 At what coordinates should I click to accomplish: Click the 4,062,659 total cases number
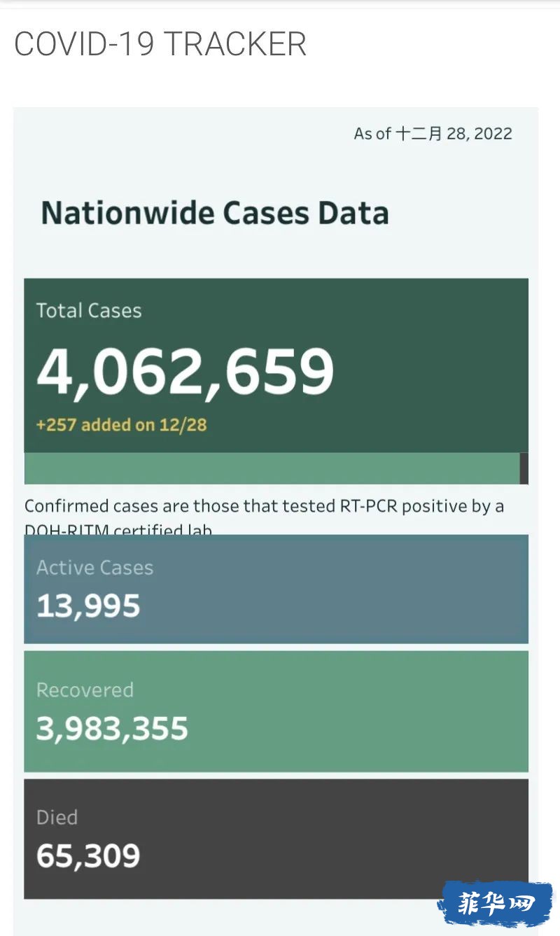click(185, 371)
